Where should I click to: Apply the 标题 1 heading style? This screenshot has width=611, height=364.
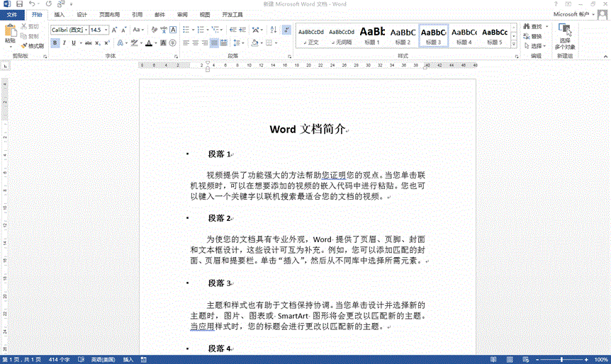pos(372,34)
